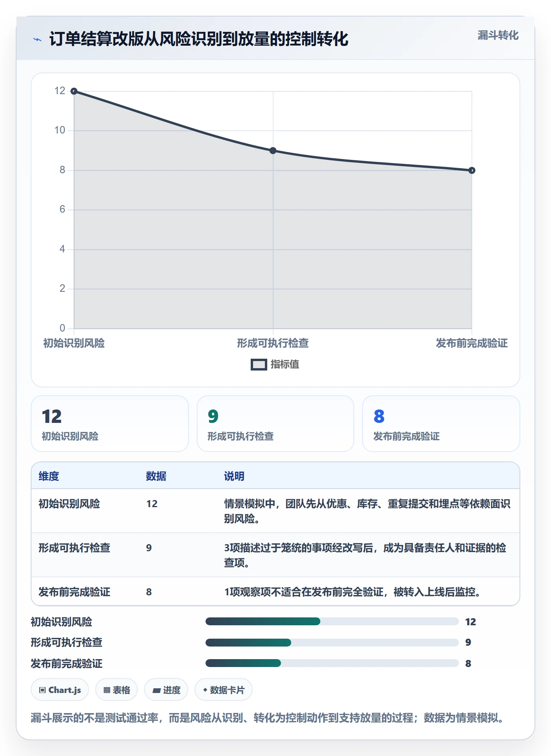Click the 发布前完成验证 progress bar
551x756 pixels.
(x=332, y=663)
